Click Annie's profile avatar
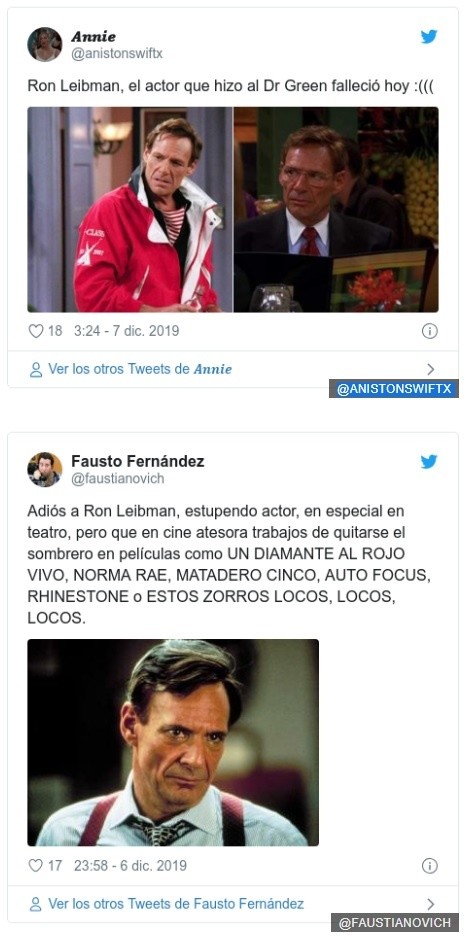468x940 pixels. (45, 44)
